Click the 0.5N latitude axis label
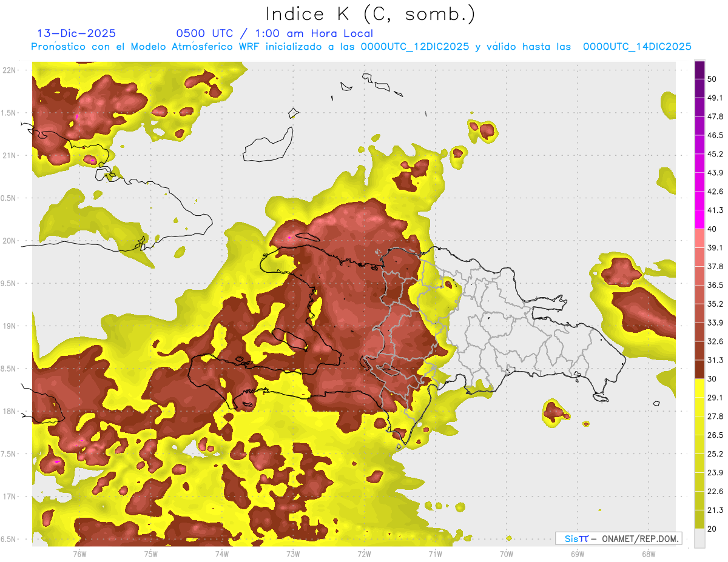Image resolution: width=728 pixels, height=562 pixels. point(8,198)
